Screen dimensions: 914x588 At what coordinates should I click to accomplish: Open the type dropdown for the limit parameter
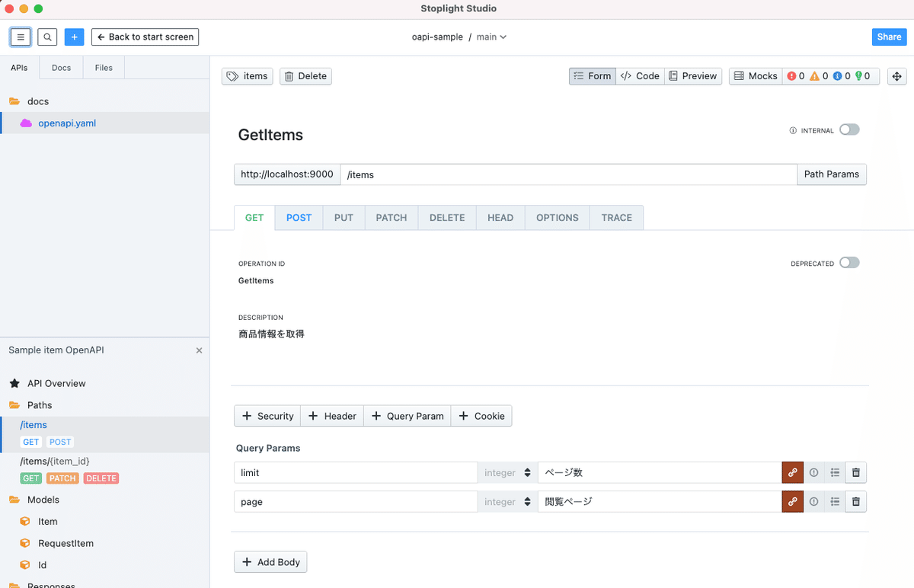[x=507, y=472]
